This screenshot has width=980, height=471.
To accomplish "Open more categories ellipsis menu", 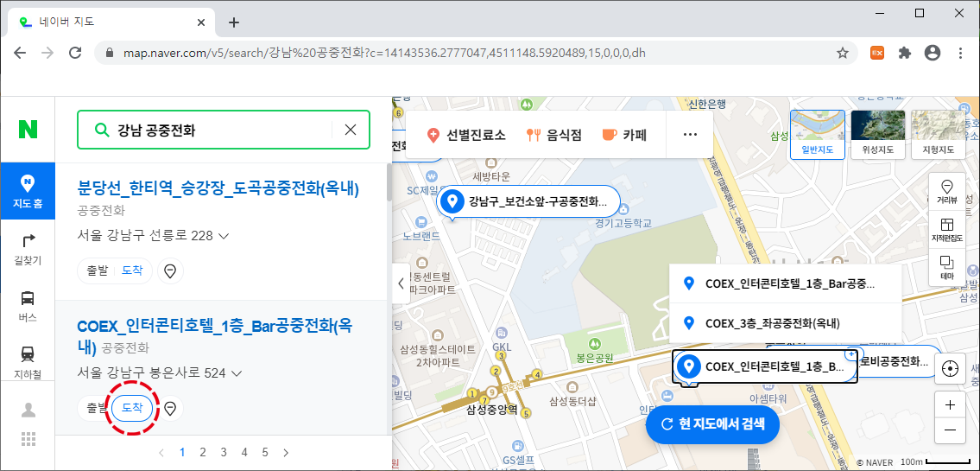I will (x=689, y=135).
